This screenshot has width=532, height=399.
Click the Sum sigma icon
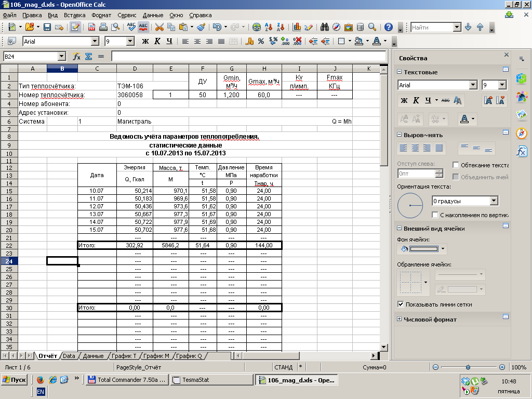point(88,56)
